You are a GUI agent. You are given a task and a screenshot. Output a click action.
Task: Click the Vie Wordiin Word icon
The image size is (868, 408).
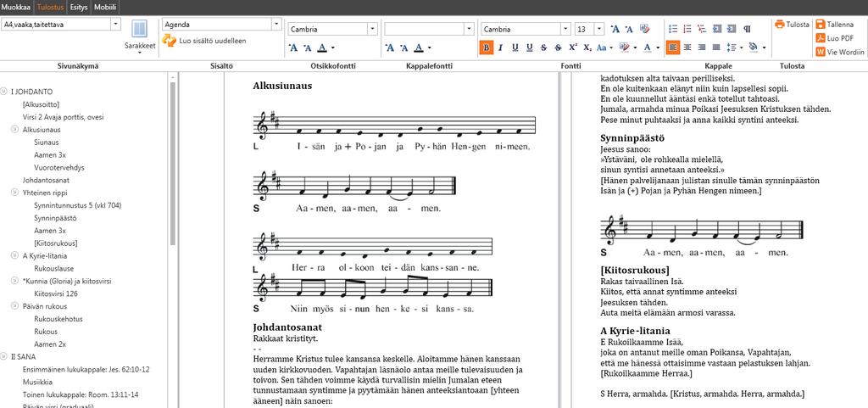tap(820, 52)
